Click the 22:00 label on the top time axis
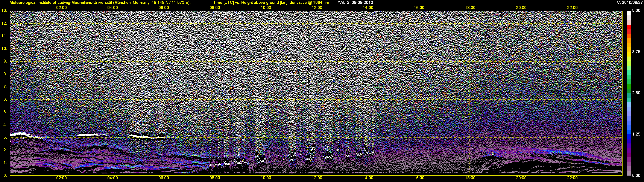 point(572,7)
